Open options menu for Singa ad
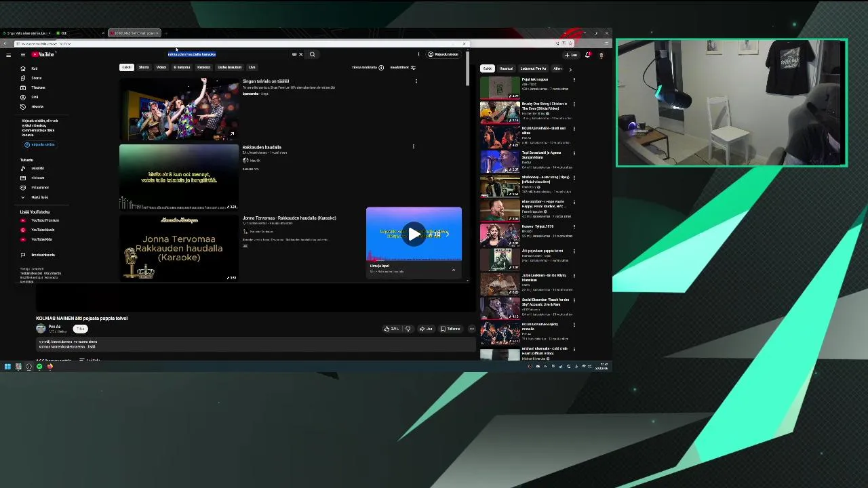Viewport: 868px width, 488px height. click(416, 81)
